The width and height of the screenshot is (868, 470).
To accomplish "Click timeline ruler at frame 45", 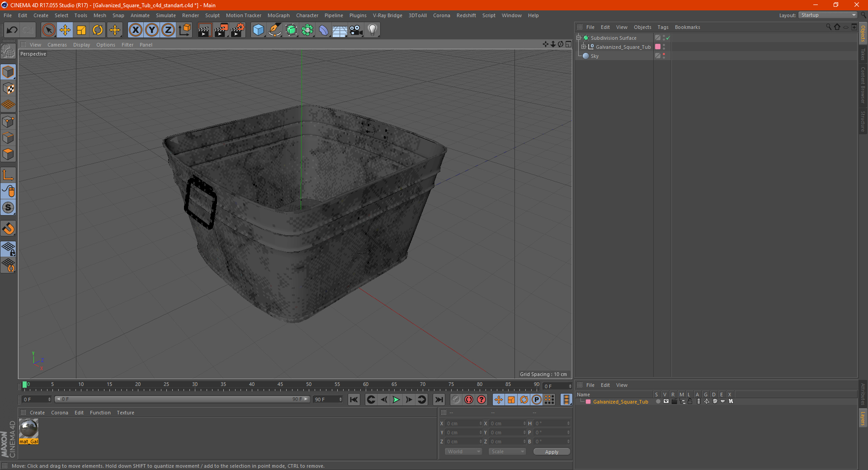I will click(x=280, y=385).
